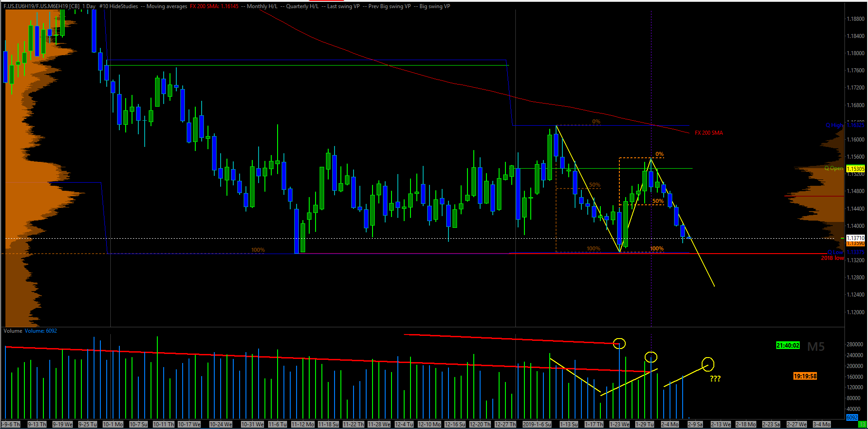The height and width of the screenshot is (429, 868).
Task: Select the blue 'Q Low' level label
Action: click(x=835, y=252)
